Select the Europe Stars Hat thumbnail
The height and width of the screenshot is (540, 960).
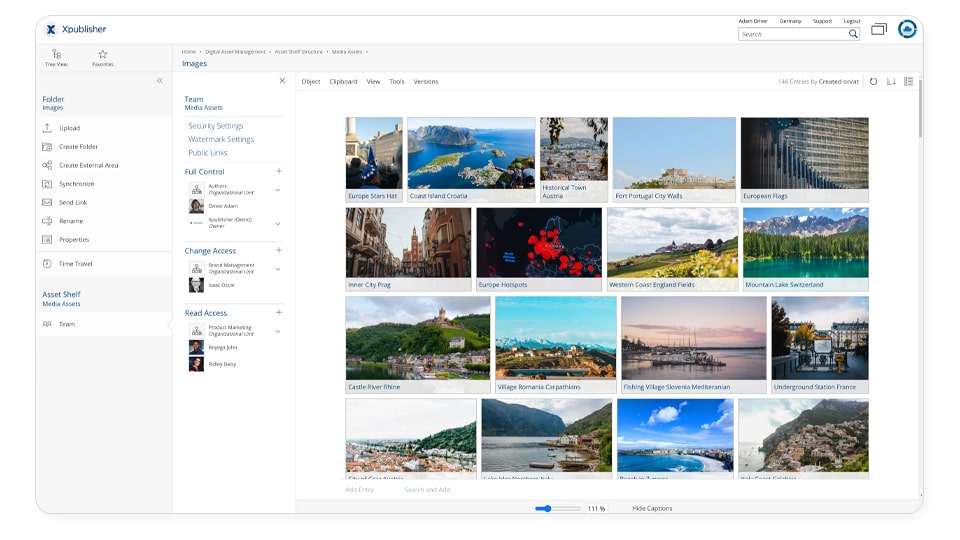pos(374,160)
